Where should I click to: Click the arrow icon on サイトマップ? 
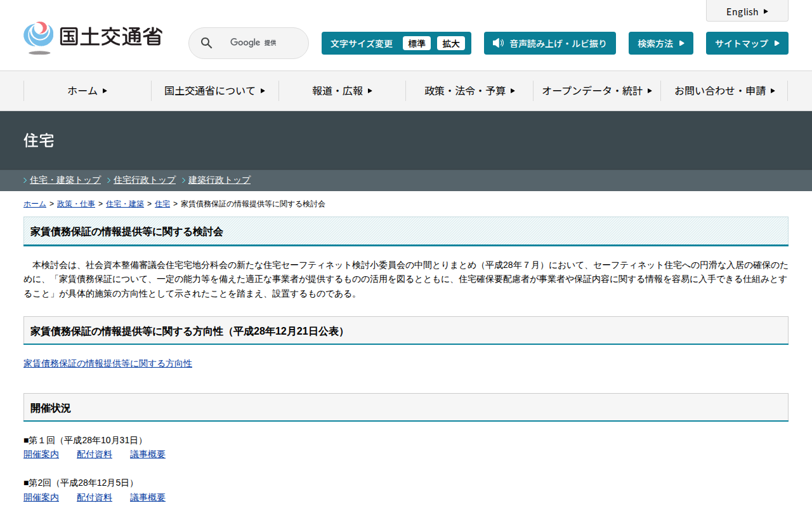[x=777, y=43]
